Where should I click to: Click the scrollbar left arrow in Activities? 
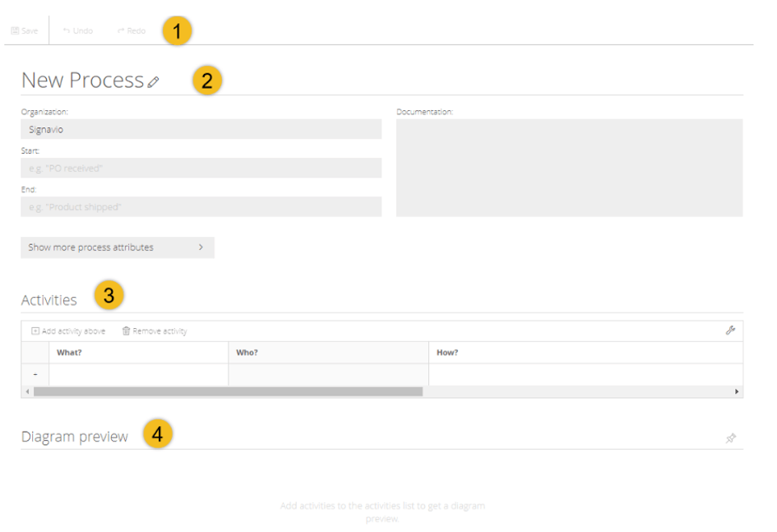(27, 391)
